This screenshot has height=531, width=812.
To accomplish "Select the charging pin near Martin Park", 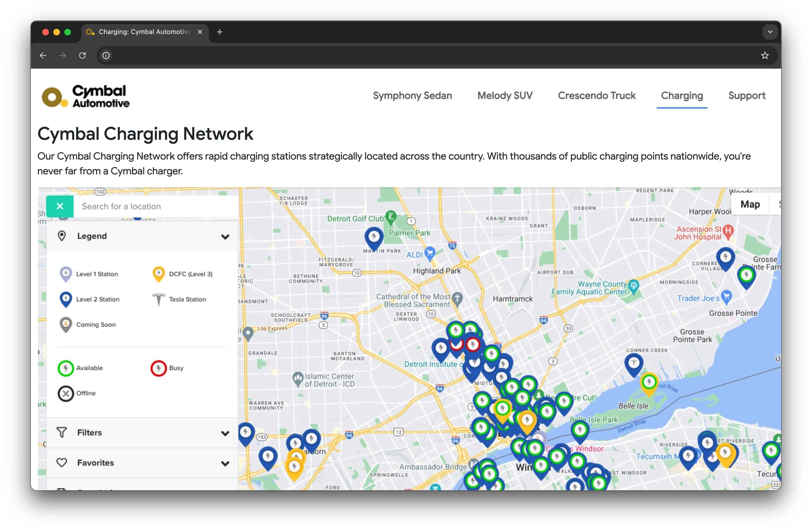I will [x=374, y=239].
